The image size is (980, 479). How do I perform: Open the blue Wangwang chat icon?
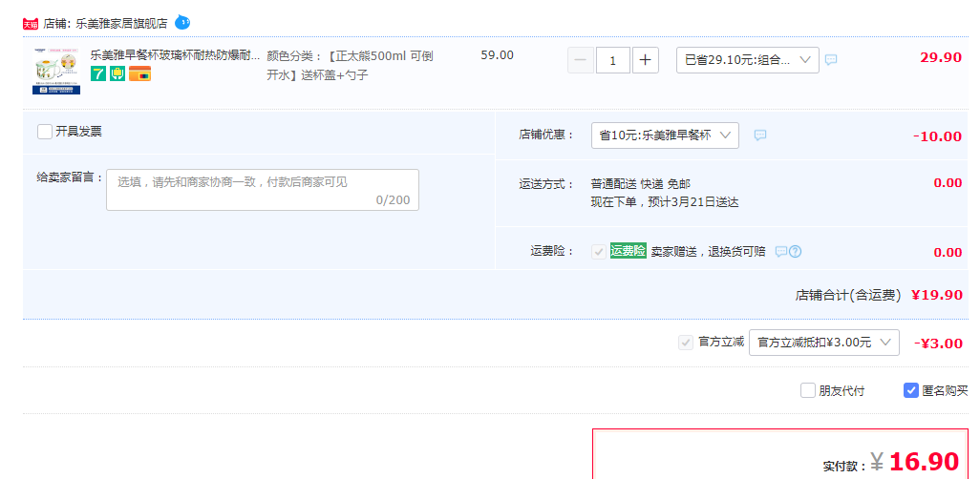(x=181, y=23)
